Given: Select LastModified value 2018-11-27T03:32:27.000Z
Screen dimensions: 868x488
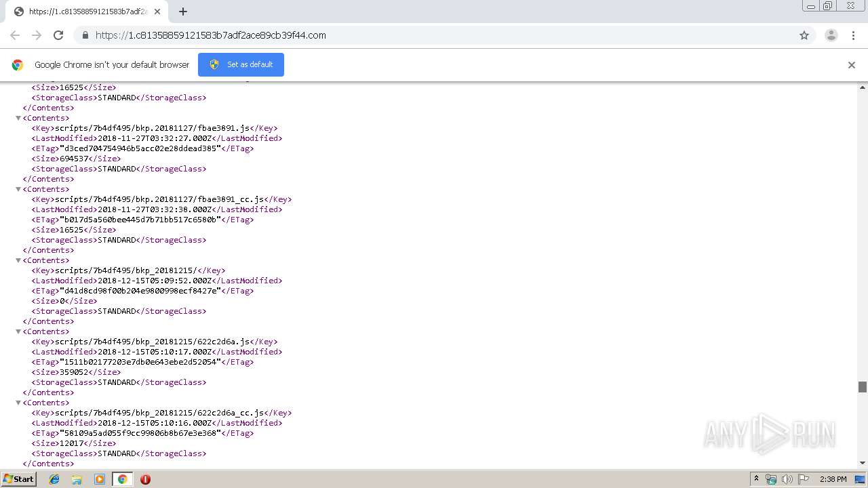Looking at the screenshot, I should tap(156, 138).
